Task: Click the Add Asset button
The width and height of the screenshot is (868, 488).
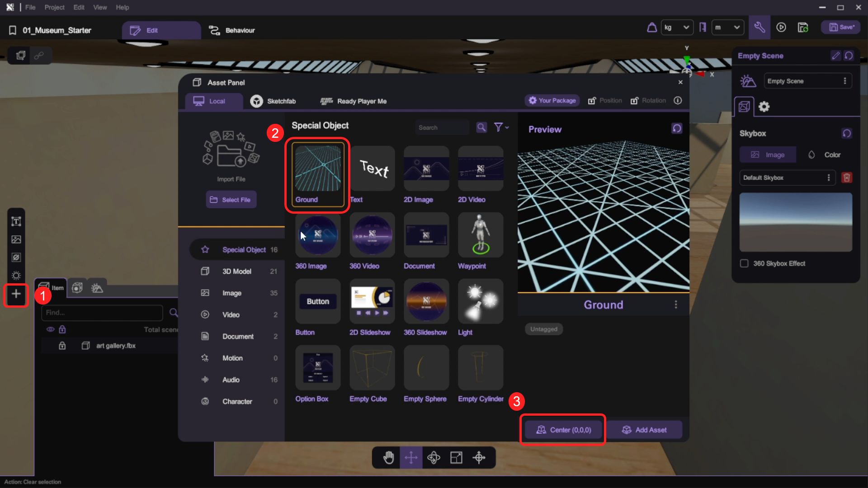Action: 644,430
